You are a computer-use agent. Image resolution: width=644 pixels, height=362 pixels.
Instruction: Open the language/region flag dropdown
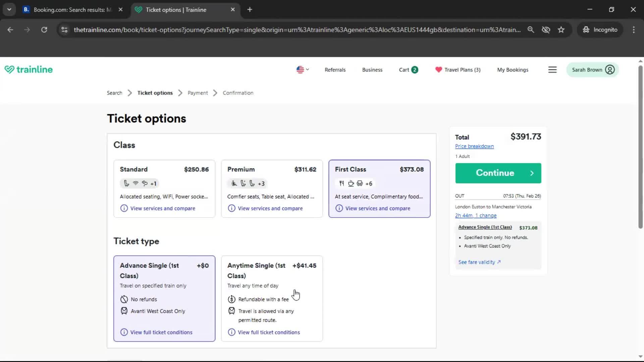click(x=302, y=70)
